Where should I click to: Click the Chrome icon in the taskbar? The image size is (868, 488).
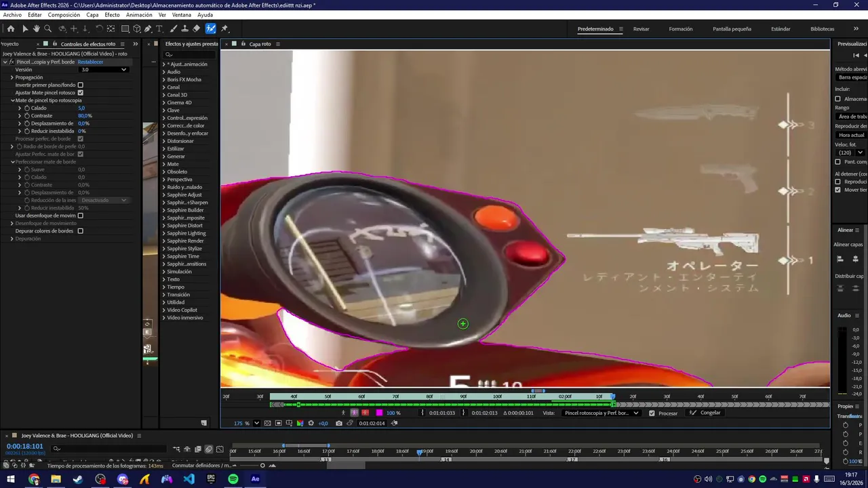(34, 479)
